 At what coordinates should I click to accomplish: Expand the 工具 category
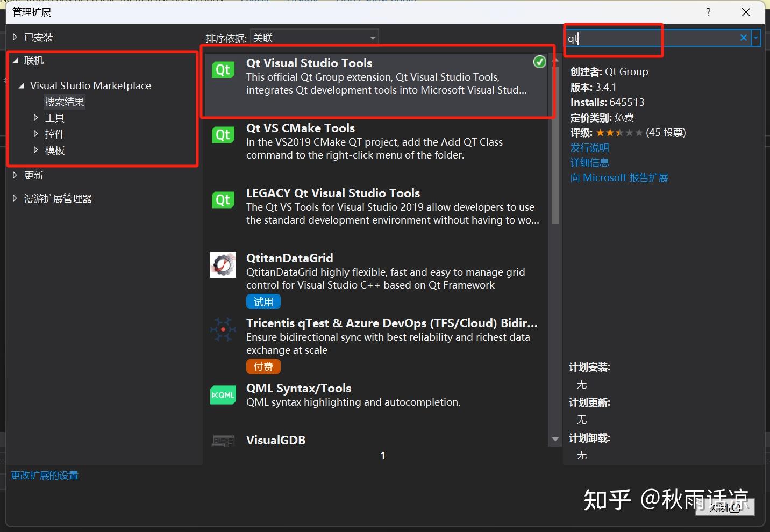[x=35, y=117]
